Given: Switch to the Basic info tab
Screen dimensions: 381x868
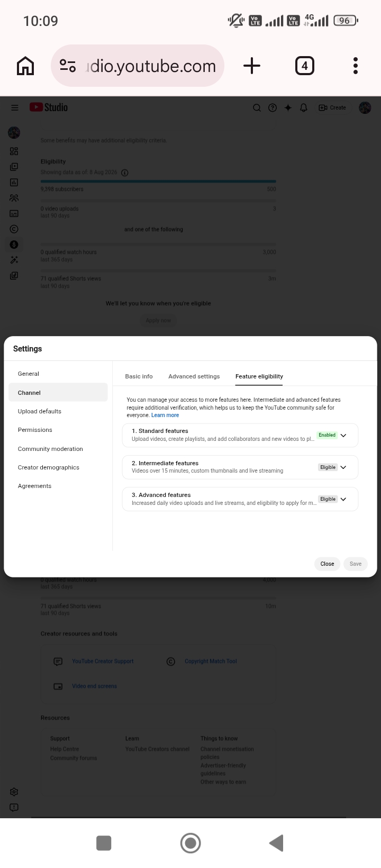Looking at the screenshot, I should (x=139, y=376).
